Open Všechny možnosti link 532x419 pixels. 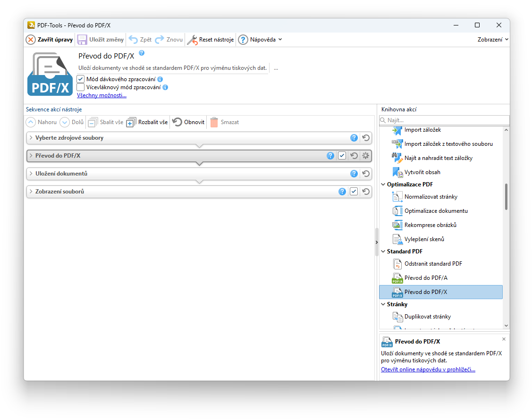pyautogui.click(x=102, y=95)
